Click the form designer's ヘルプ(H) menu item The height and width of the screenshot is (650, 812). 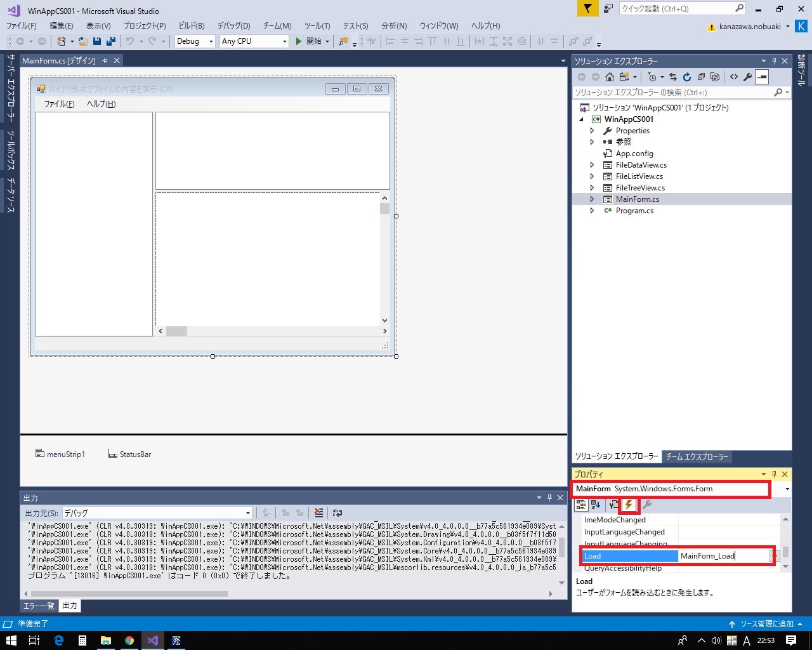pos(101,104)
